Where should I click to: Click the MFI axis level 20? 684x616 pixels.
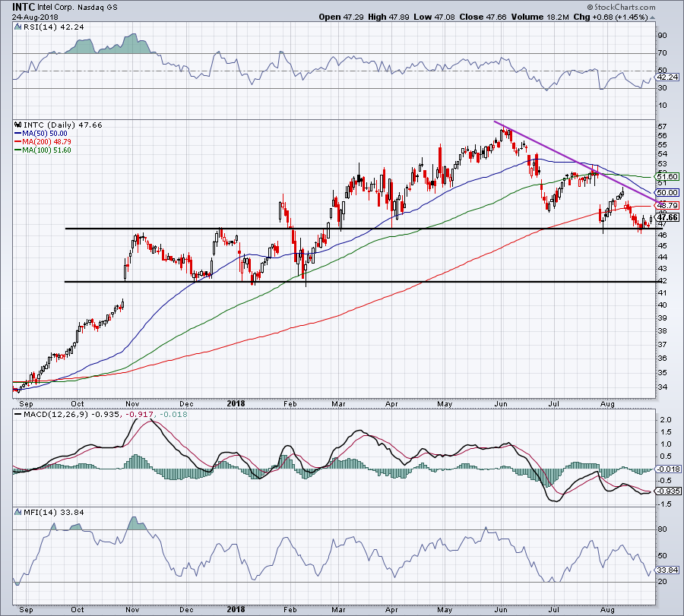[x=662, y=582]
